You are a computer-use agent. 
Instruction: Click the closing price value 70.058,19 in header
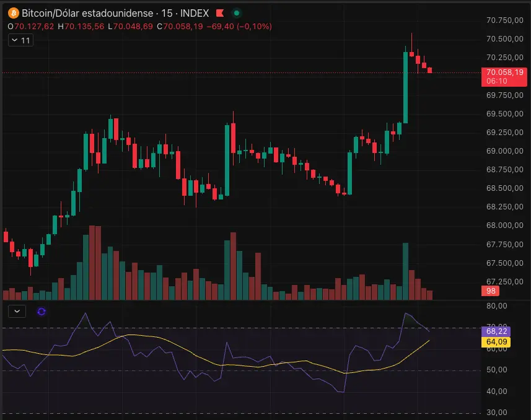pyautogui.click(x=183, y=27)
